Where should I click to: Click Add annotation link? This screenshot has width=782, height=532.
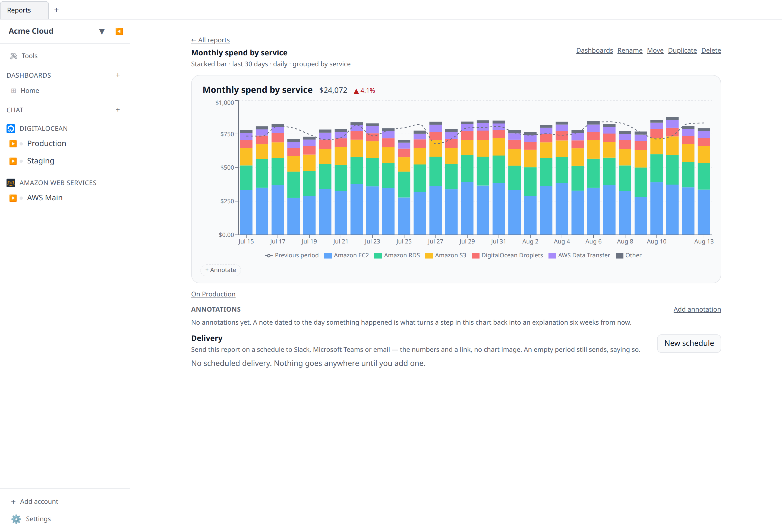(697, 309)
